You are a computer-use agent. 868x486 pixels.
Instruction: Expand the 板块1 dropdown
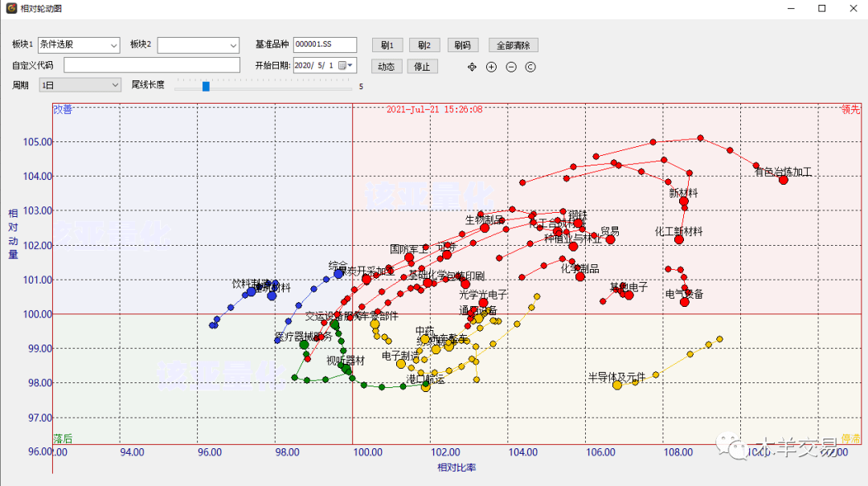(x=113, y=45)
